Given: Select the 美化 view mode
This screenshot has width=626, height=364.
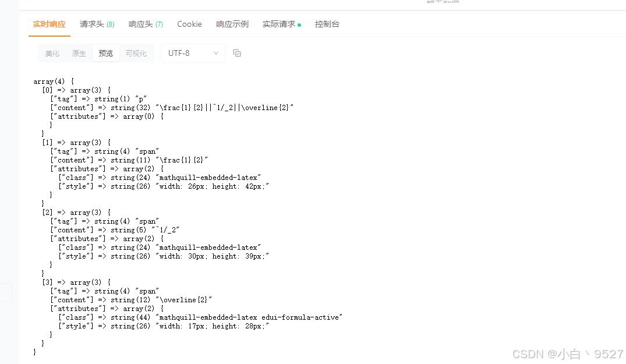Looking at the screenshot, I should [52, 53].
